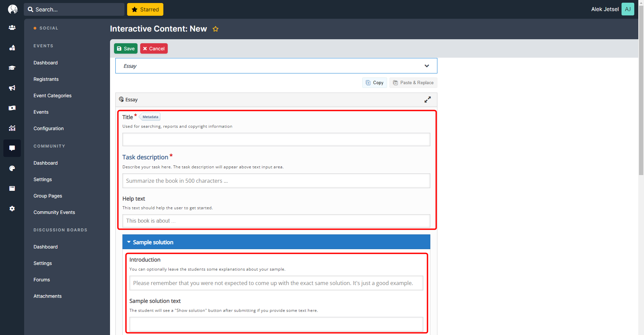Cancel creating the interactive content
Screen dimensions: 644x335
click(154, 49)
